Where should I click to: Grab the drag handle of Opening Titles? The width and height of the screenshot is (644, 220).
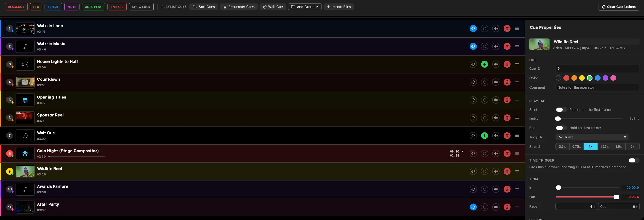517,100
